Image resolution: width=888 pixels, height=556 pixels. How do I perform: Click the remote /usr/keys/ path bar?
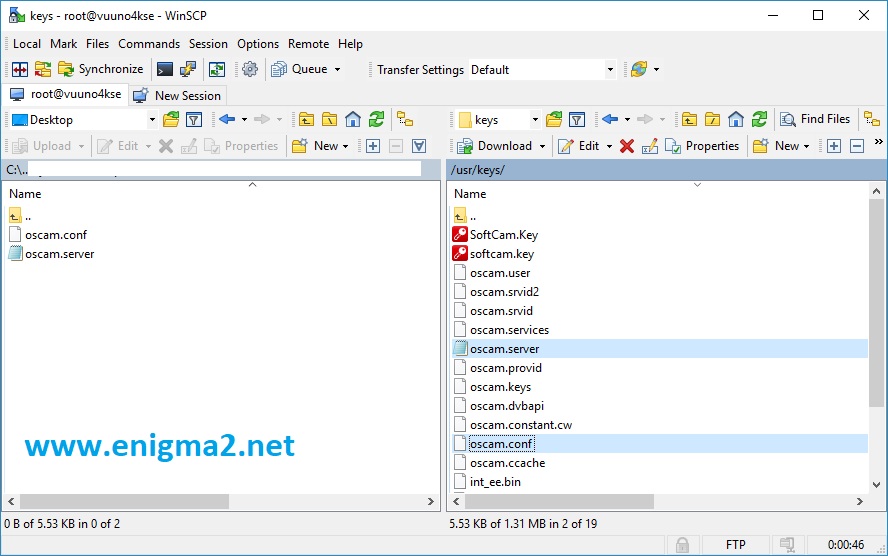pos(665,170)
